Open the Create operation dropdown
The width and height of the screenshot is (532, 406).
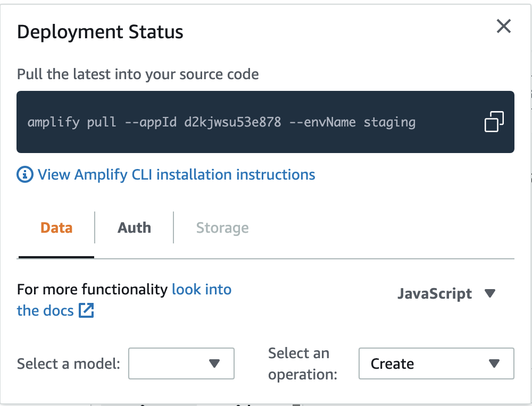pos(436,363)
